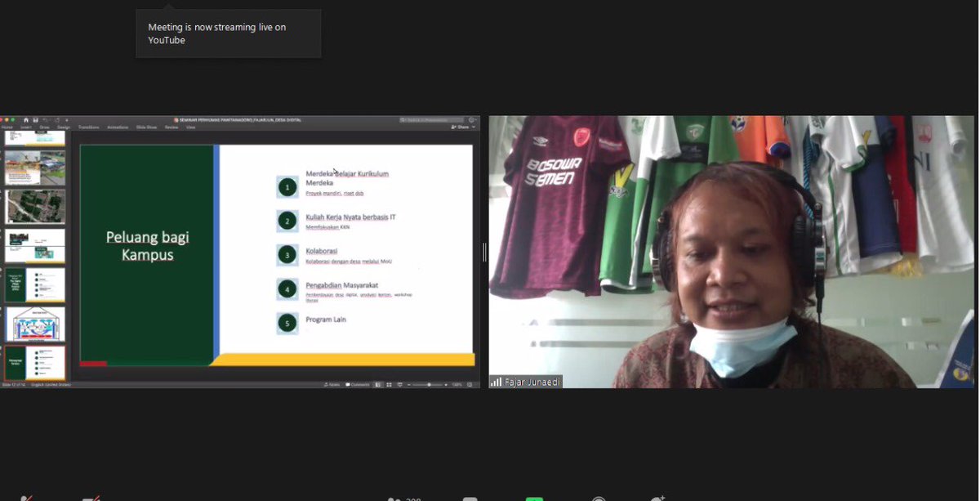This screenshot has width=980, height=501.
Task: Click the undo icon in PowerPoint title bar
Action: click(46, 120)
